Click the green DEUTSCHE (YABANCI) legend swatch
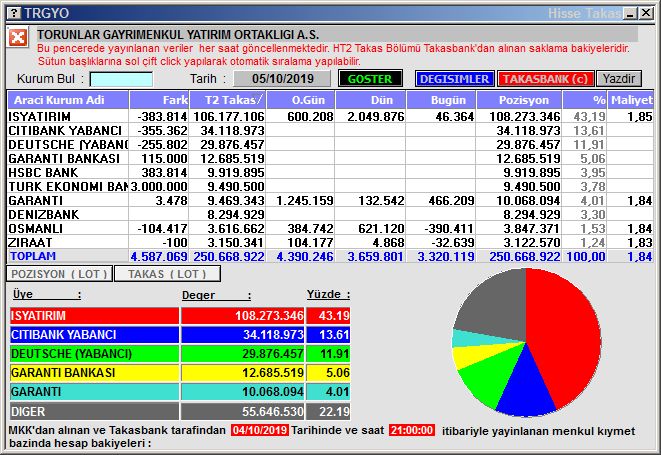 pos(94,353)
